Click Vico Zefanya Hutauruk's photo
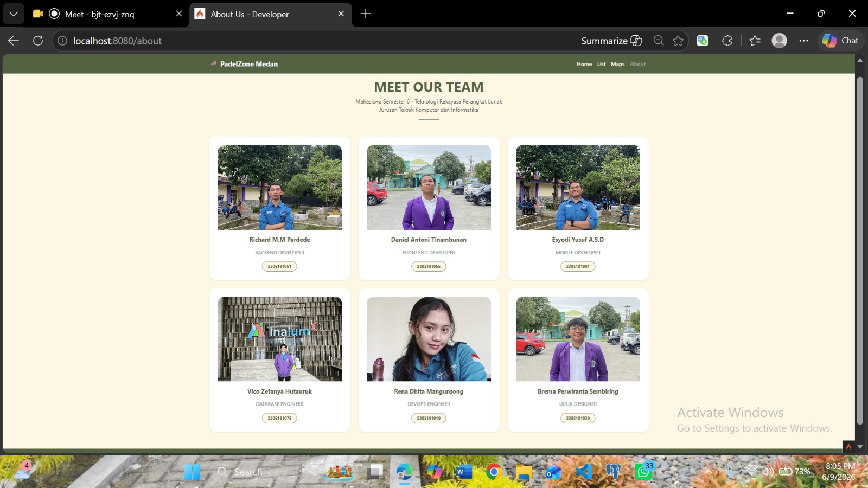The image size is (868, 488). click(x=280, y=339)
